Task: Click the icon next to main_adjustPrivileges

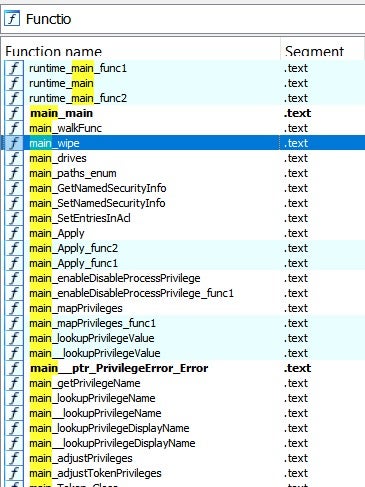Action: click(14, 458)
